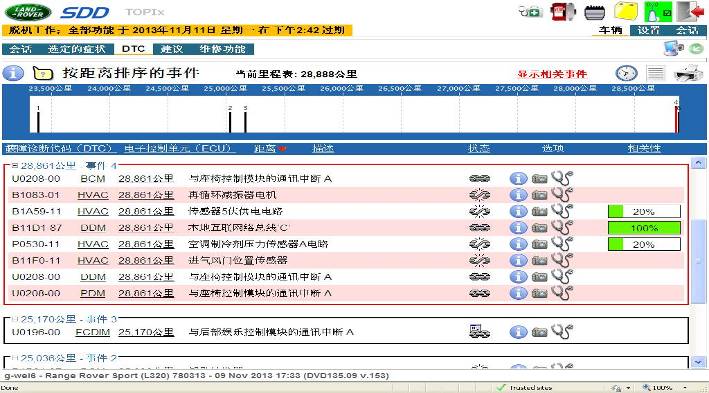
Task: Open the PDM ECU link
Action: (93, 293)
